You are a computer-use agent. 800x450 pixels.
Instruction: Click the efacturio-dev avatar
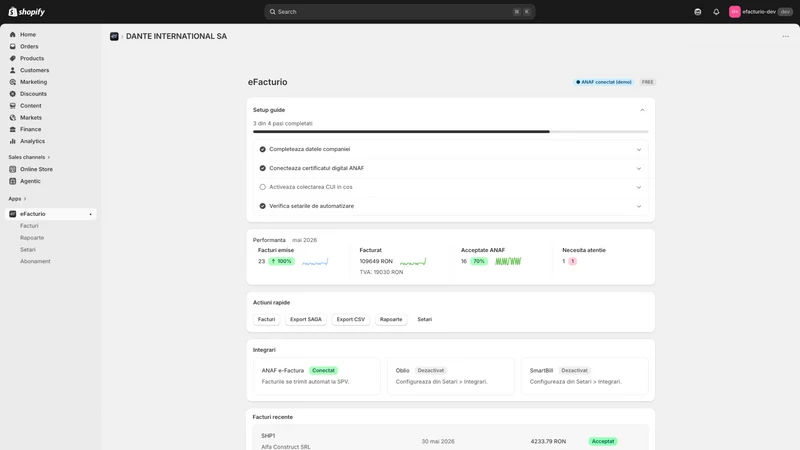pos(735,12)
